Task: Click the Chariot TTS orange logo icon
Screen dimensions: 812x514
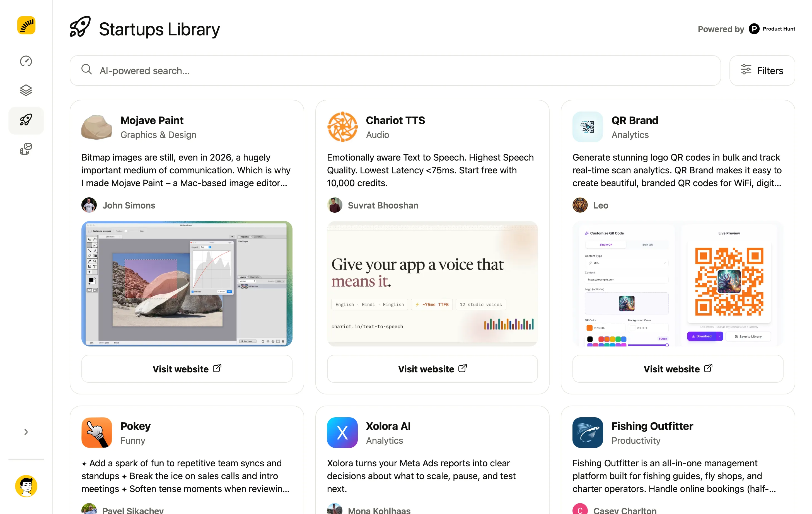Action: coord(342,127)
